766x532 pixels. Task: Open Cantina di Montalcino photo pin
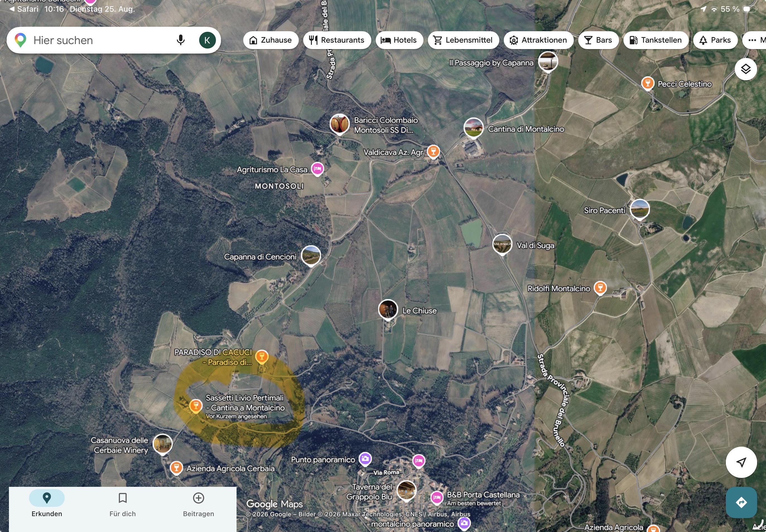pyautogui.click(x=473, y=128)
